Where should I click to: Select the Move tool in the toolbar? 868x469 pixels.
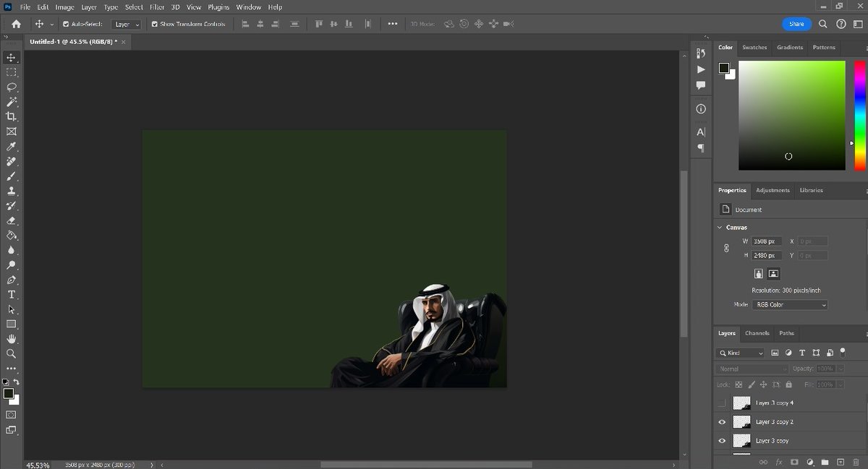12,57
